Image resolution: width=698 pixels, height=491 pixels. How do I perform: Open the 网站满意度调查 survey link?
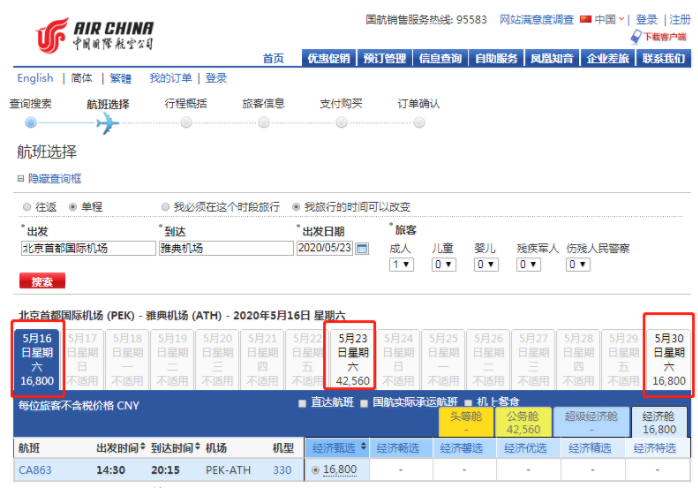point(536,20)
